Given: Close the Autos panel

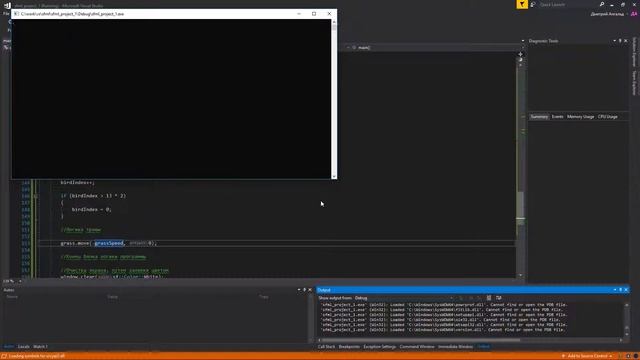Looking at the screenshot, I should pyautogui.click(x=310, y=290).
